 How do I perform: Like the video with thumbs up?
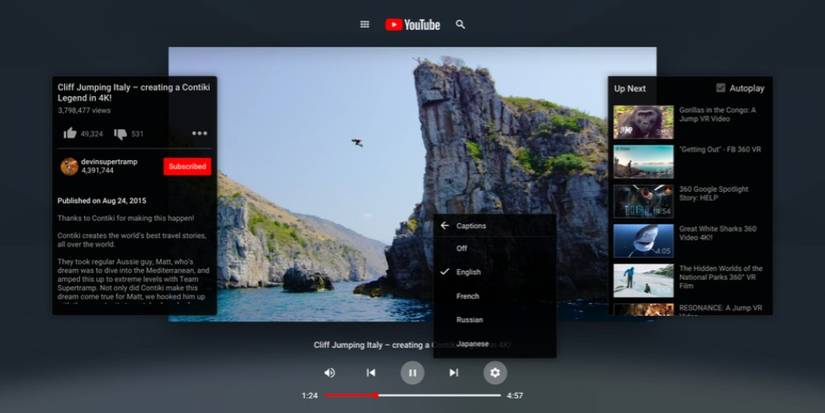coord(70,133)
